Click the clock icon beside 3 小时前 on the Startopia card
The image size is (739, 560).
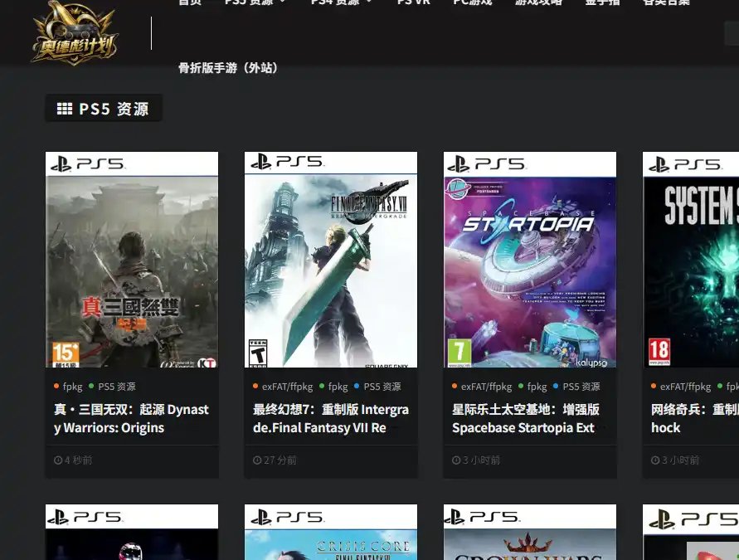click(x=455, y=460)
